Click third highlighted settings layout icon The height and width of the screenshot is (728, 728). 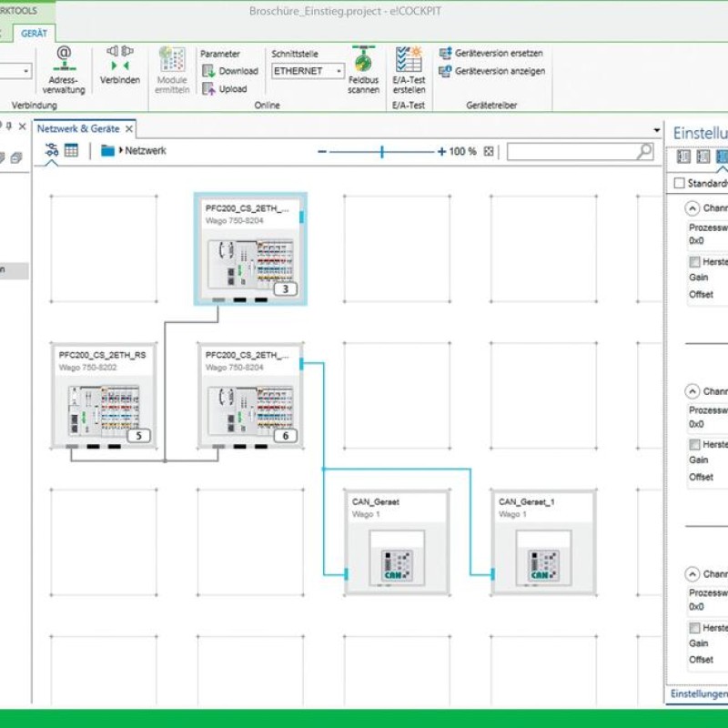pyautogui.click(x=722, y=157)
